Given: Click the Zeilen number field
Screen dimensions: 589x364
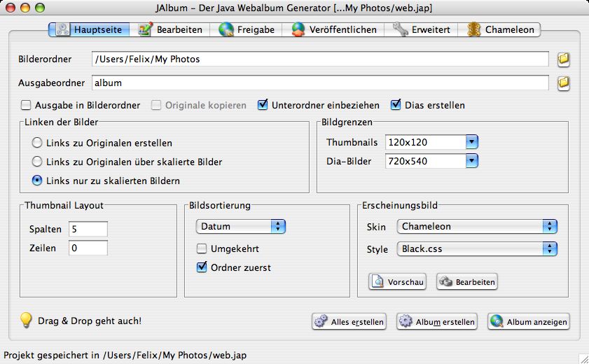Looking at the screenshot, I should [88, 248].
